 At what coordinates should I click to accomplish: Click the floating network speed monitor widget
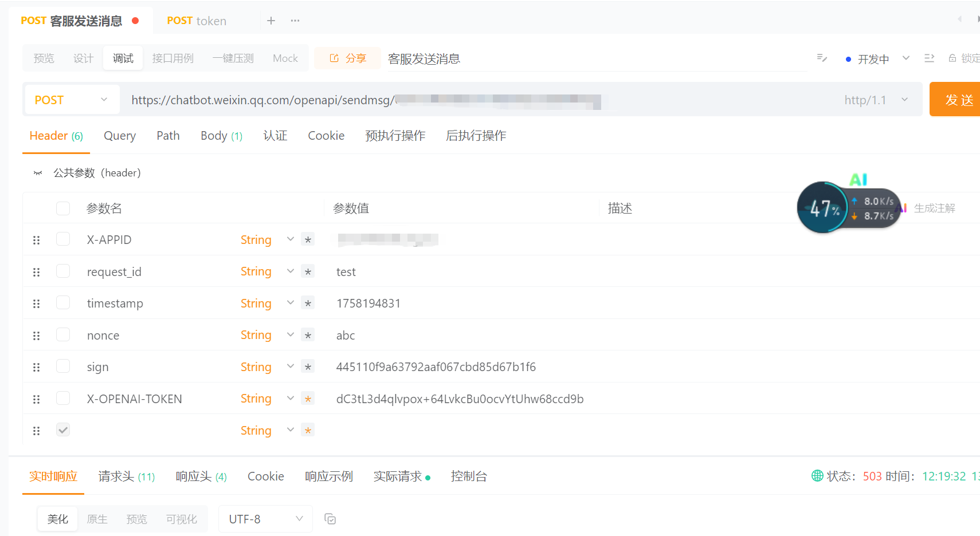(x=849, y=207)
